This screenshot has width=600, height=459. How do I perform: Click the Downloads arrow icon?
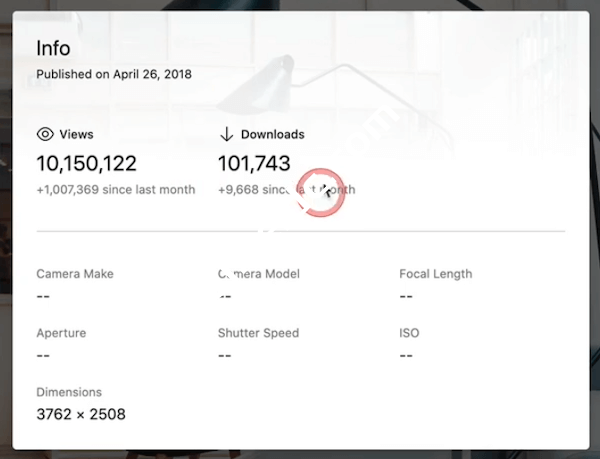(x=226, y=134)
